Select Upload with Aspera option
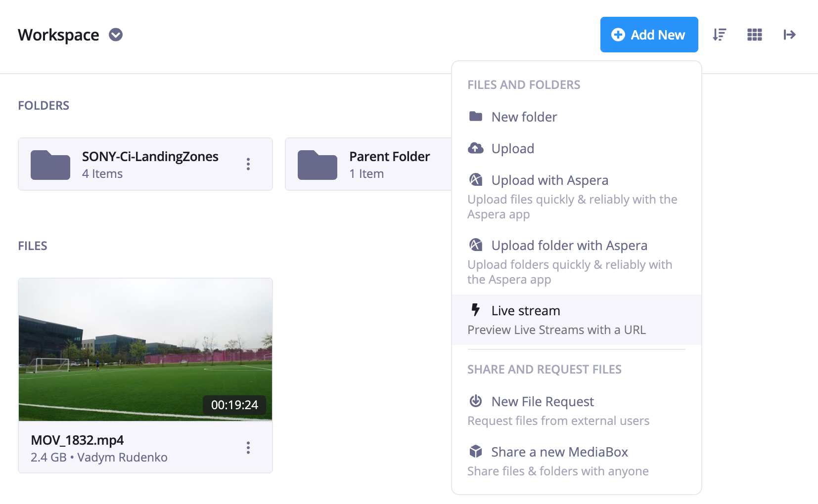Image resolution: width=818 pixels, height=504 pixels. pyautogui.click(x=577, y=197)
